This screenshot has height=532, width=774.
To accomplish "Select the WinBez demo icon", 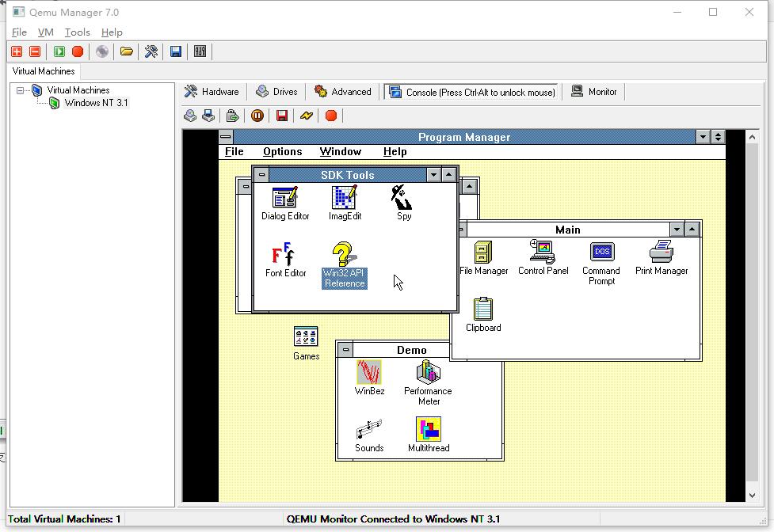I will pyautogui.click(x=368, y=378).
